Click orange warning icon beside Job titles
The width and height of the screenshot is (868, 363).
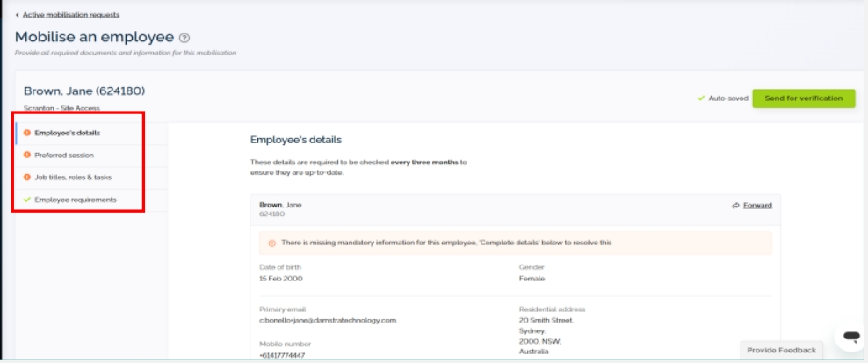27,178
